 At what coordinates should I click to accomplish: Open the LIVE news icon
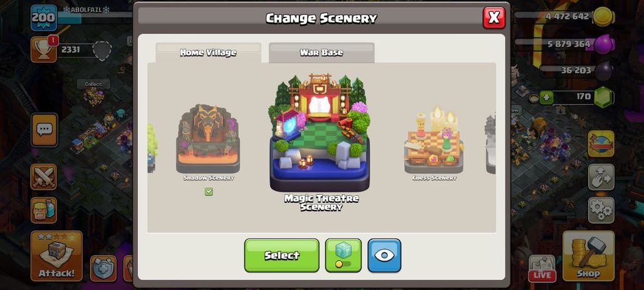[x=542, y=268]
